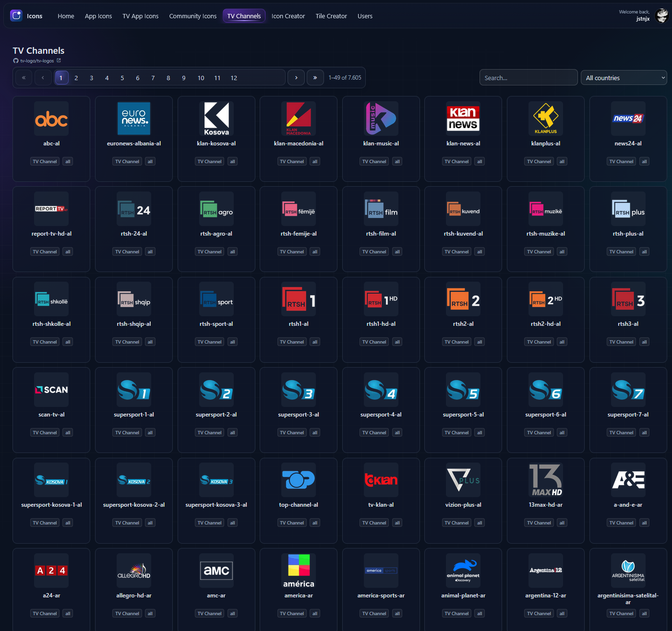
Task: Open the TV App Icons tab
Action: 141,16
